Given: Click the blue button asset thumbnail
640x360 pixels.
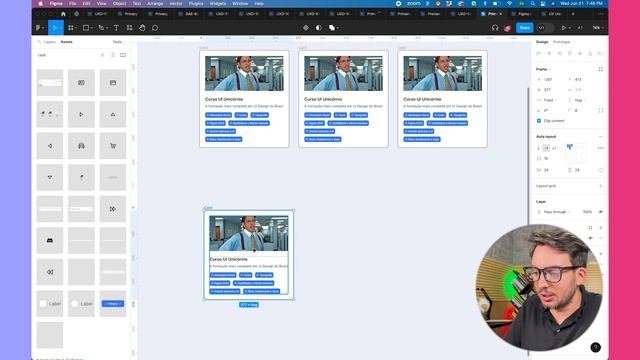Looking at the screenshot, I should (113, 304).
